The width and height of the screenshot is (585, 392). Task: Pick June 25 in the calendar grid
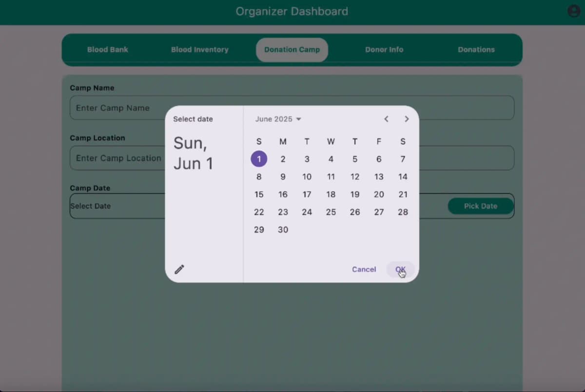pyautogui.click(x=331, y=212)
